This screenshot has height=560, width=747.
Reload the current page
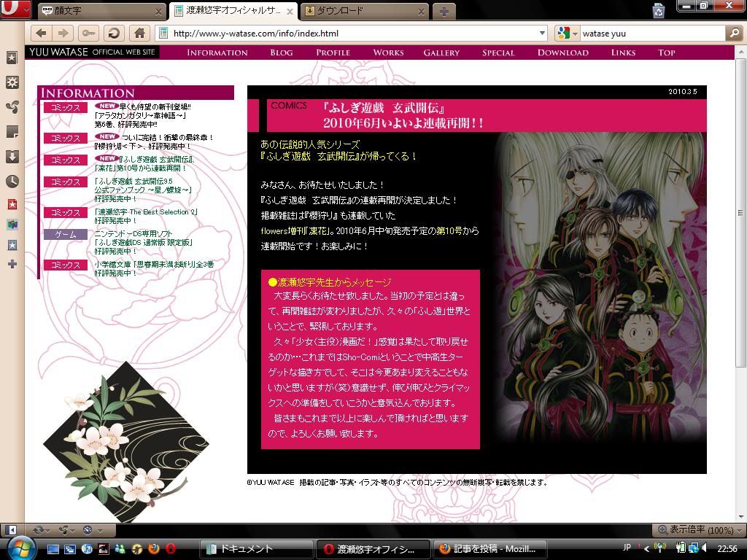(x=114, y=33)
